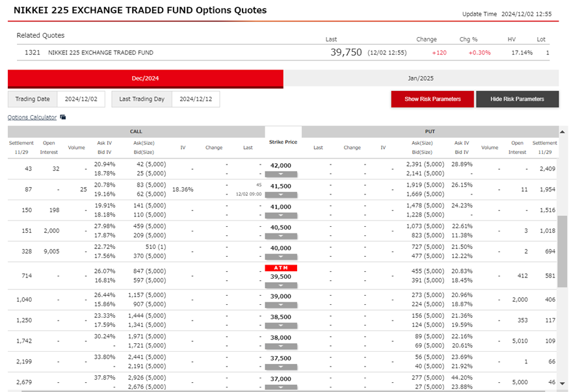Click put open interest 412
569x392 pixels.
point(523,276)
